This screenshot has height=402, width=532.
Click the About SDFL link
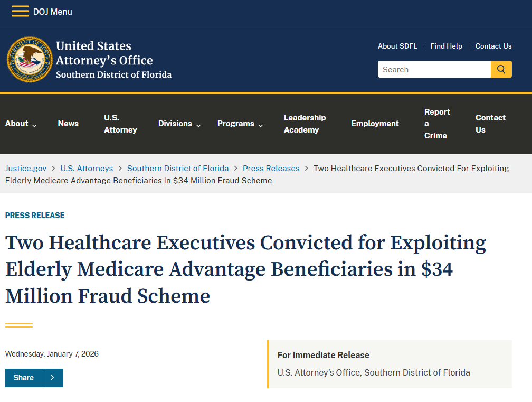(x=397, y=46)
